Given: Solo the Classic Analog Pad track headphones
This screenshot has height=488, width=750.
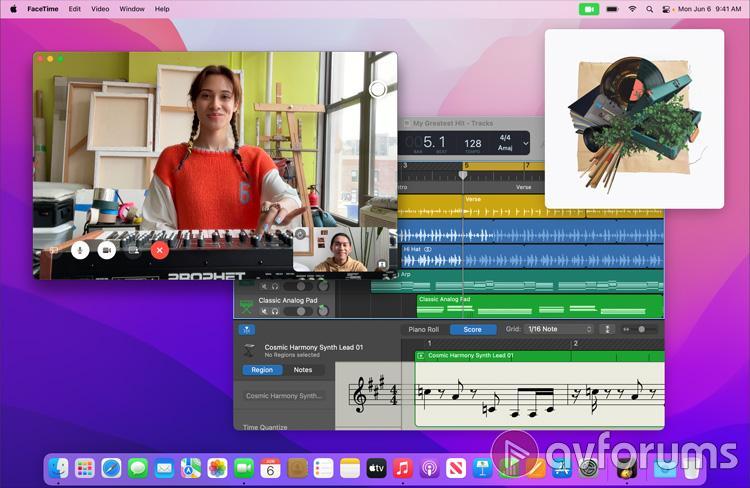Looking at the screenshot, I should coord(275,311).
